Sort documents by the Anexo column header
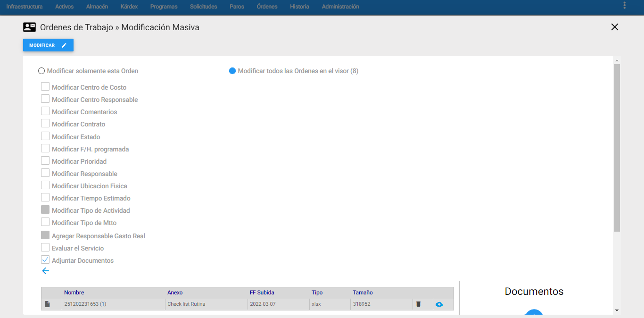This screenshot has height=318, width=644. 175,293
